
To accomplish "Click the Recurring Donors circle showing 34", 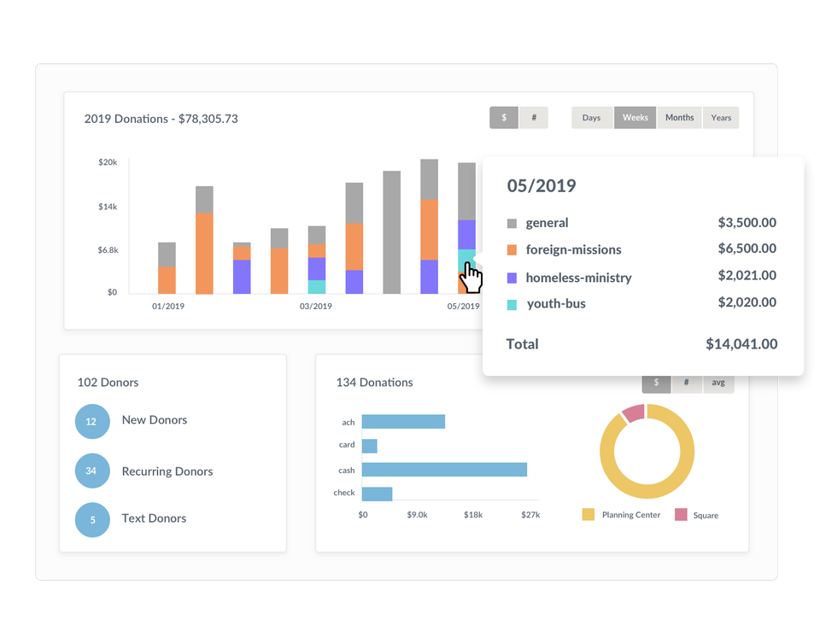I will [x=92, y=471].
